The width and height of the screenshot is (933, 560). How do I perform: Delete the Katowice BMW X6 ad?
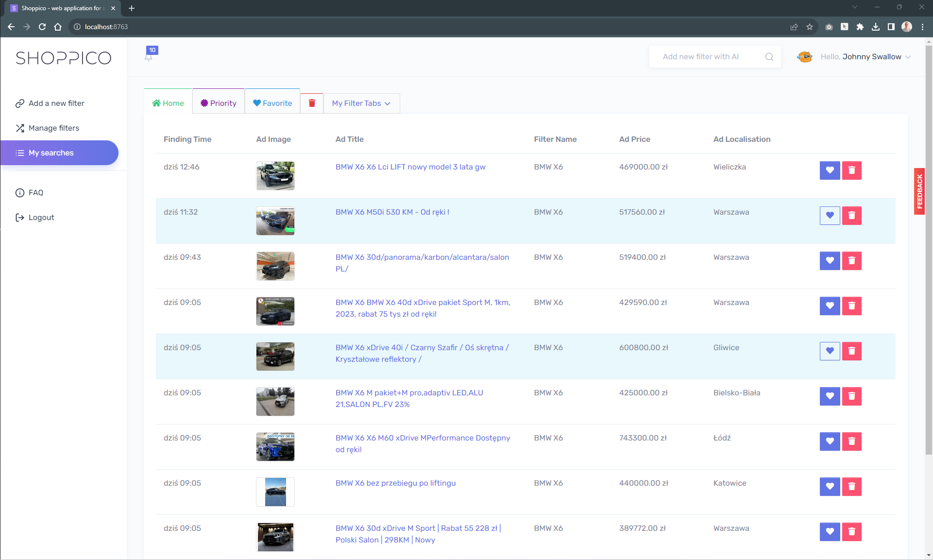click(851, 487)
